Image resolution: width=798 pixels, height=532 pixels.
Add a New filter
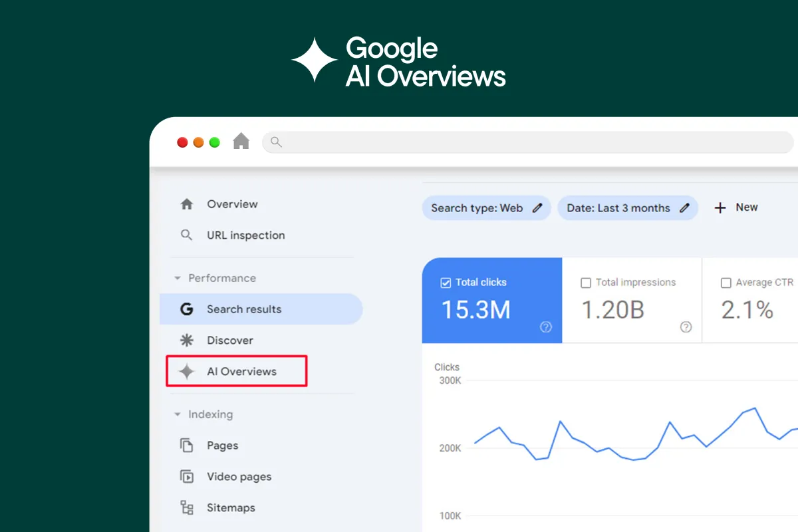747,207
